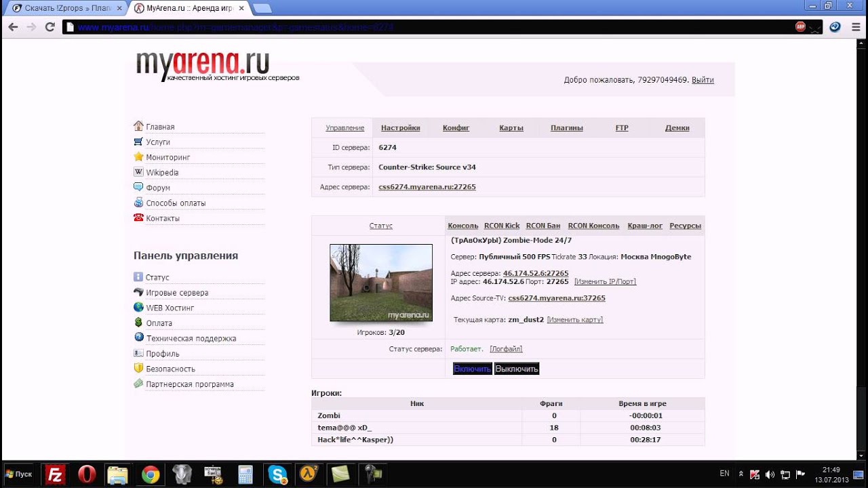
Task: Switch to the Карты tab
Action: (x=511, y=127)
